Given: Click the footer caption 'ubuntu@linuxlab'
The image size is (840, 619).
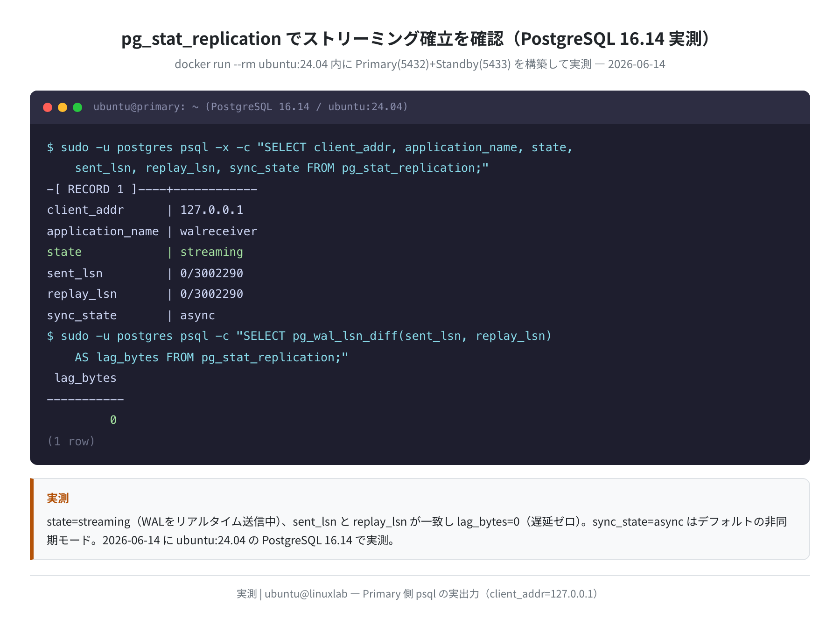Looking at the screenshot, I should tap(306, 594).
